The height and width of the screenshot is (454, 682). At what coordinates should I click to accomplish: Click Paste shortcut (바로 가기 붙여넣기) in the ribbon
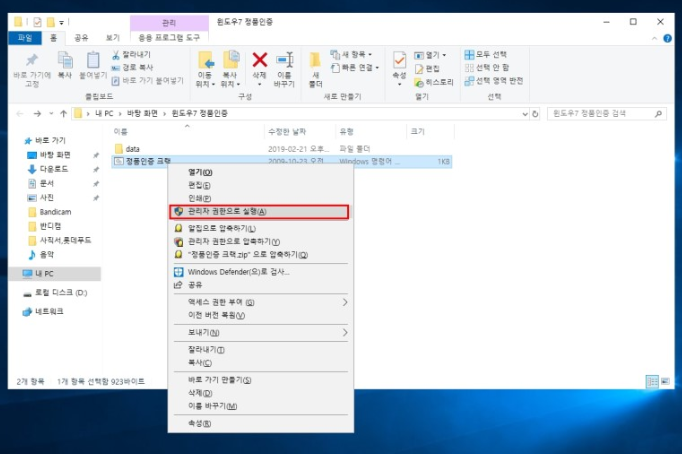(x=148, y=80)
